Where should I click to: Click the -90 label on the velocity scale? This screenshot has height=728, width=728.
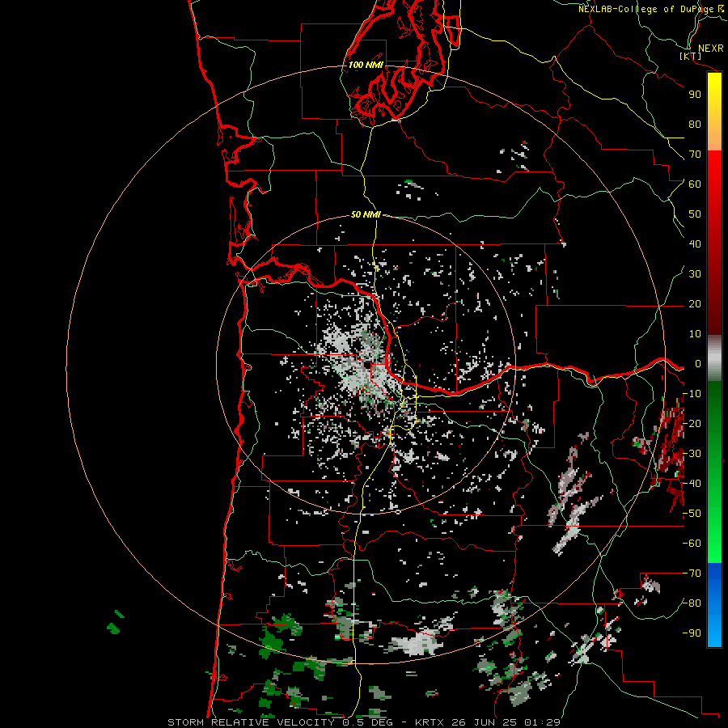coord(692,633)
